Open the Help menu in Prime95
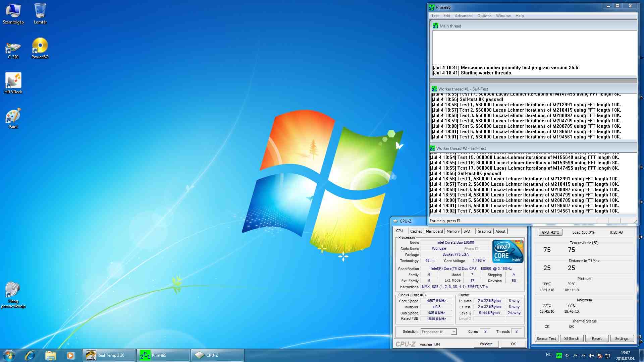Image resolution: width=644 pixels, height=362 pixels. coord(519,16)
